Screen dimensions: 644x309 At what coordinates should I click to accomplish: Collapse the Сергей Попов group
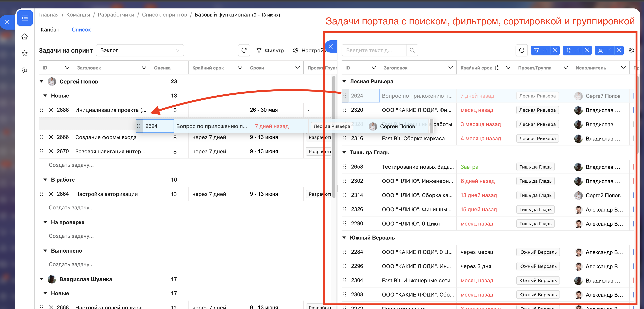[41, 81]
